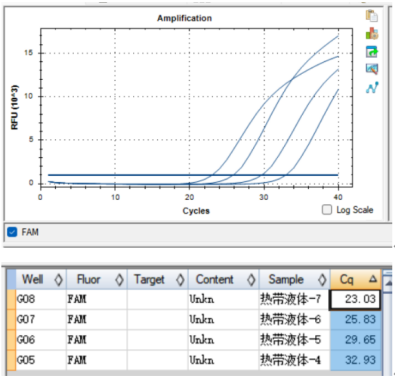Select well cell G06
396x378 pixels.
click(41, 340)
